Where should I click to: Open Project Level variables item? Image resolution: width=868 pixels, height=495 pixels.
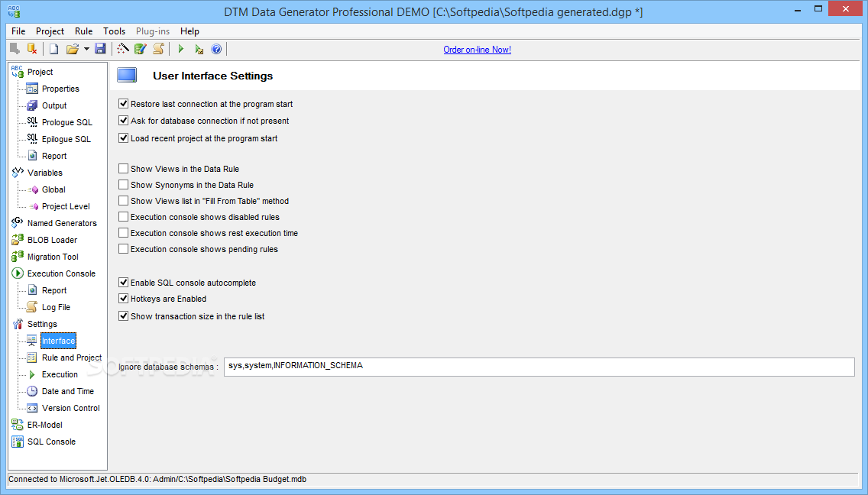pos(66,206)
